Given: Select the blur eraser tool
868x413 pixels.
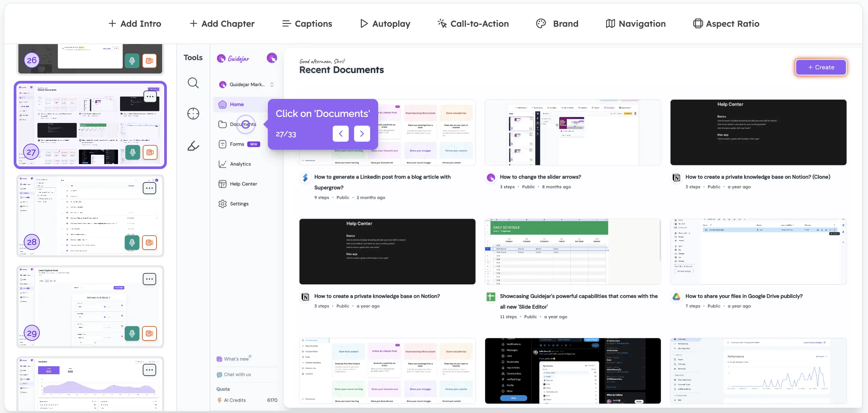Looking at the screenshot, I should tap(193, 146).
